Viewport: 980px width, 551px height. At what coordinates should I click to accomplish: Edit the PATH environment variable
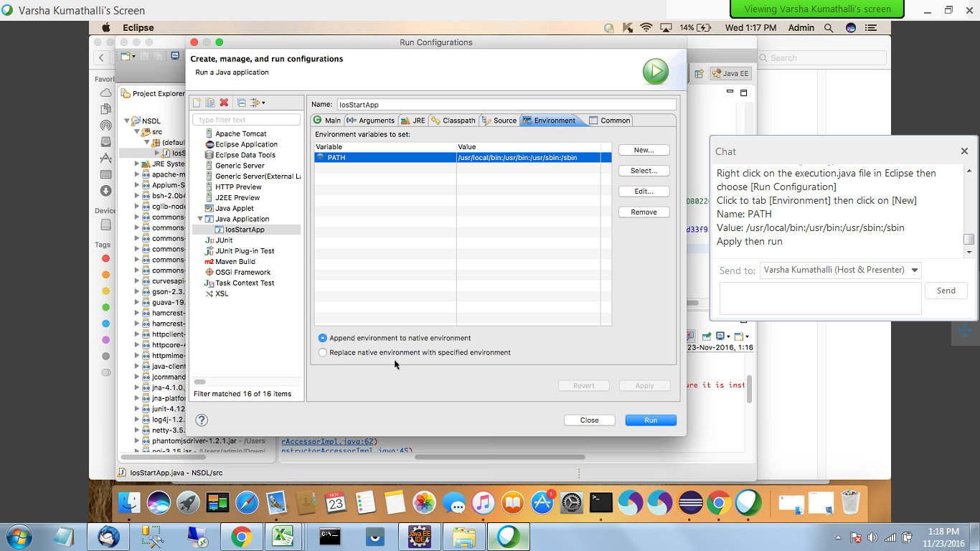pos(643,191)
